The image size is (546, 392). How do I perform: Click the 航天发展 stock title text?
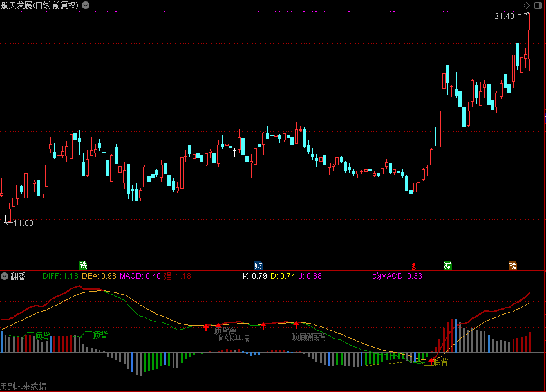coord(18,5)
